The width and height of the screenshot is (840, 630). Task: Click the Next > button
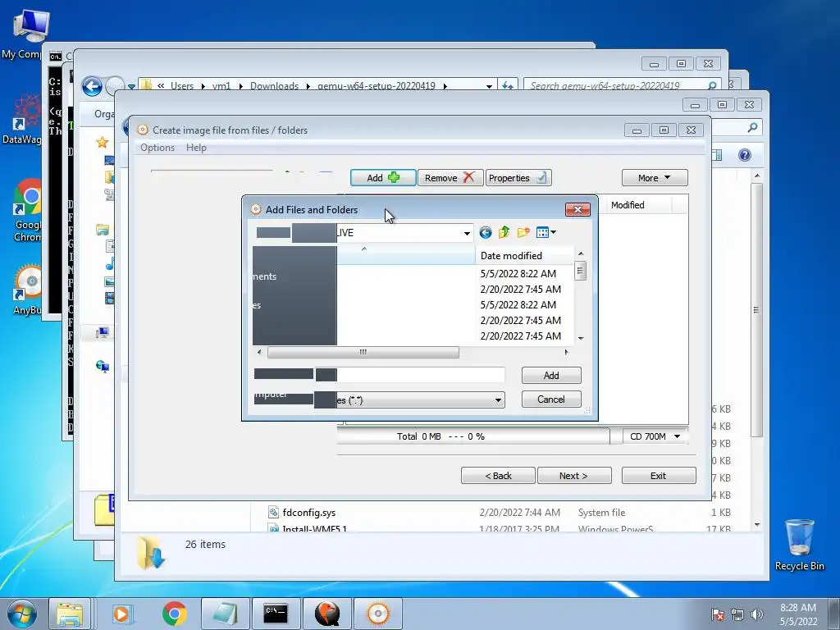(573, 476)
